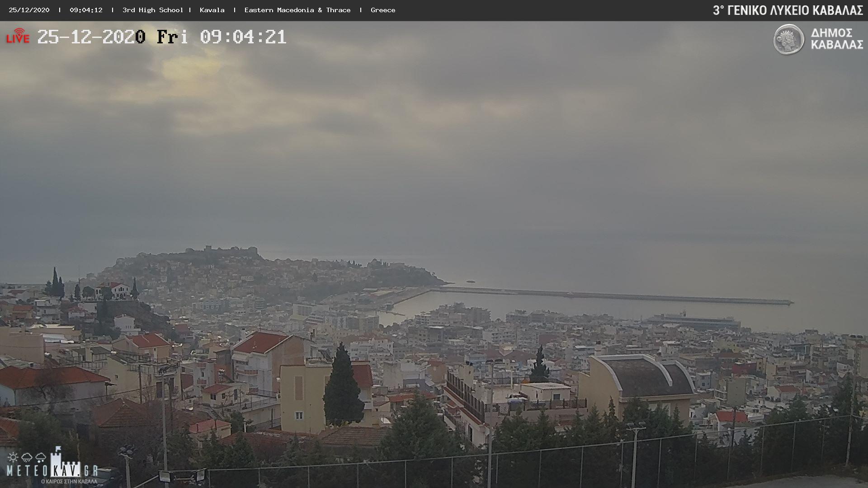Click 'Ο ΚΑΙΡΟΣ ΣΤΗΝ ΚΑΒΑΛΑ' tagline
Screen dimensions: 868x488
[x=69, y=481]
